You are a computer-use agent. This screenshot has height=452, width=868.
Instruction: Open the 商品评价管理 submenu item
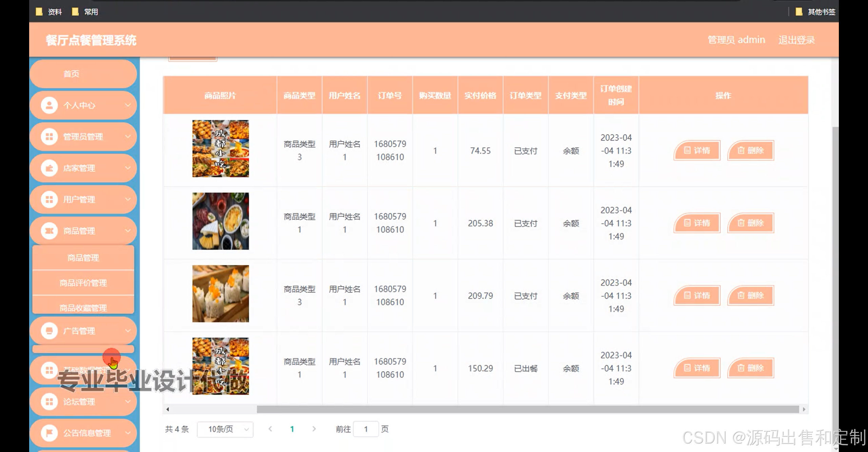point(83,283)
